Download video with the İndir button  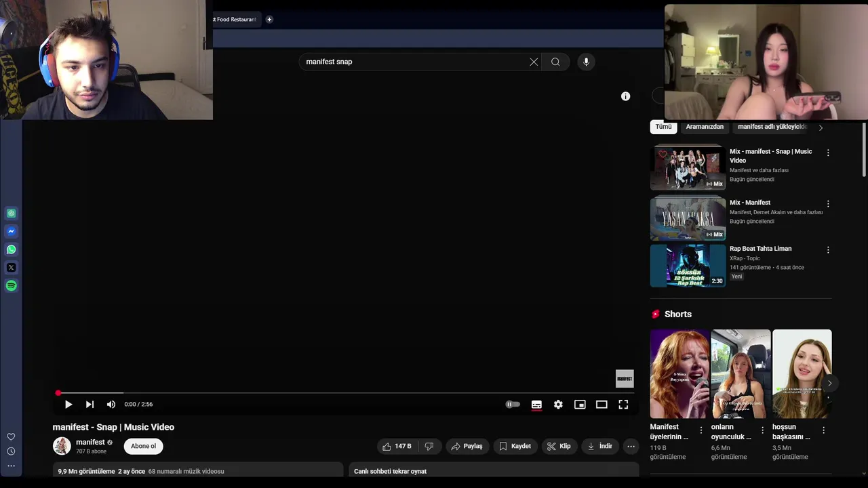600,447
